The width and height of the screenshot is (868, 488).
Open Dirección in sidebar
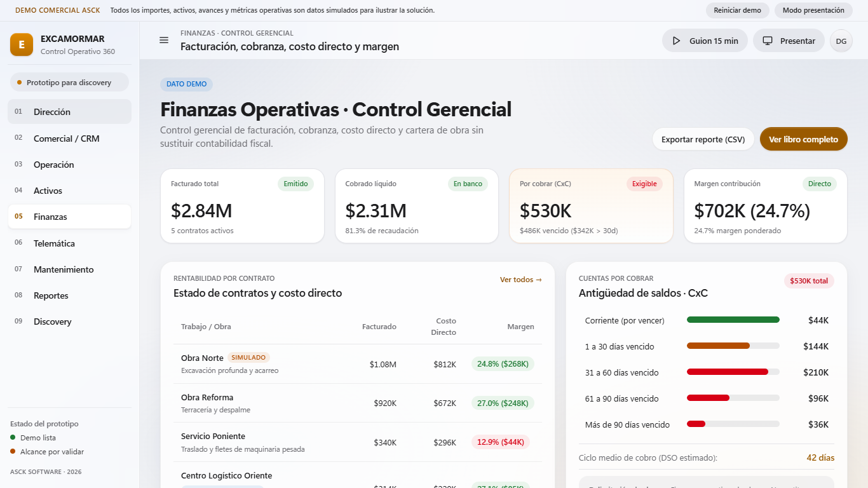click(x=69, y=112)
